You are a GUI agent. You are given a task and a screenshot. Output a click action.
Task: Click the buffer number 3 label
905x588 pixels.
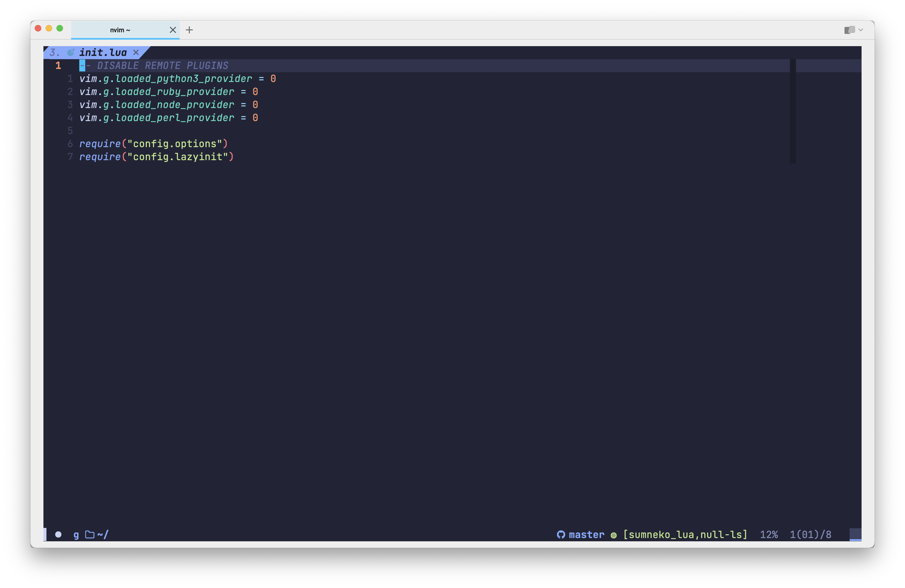[54, 52]
